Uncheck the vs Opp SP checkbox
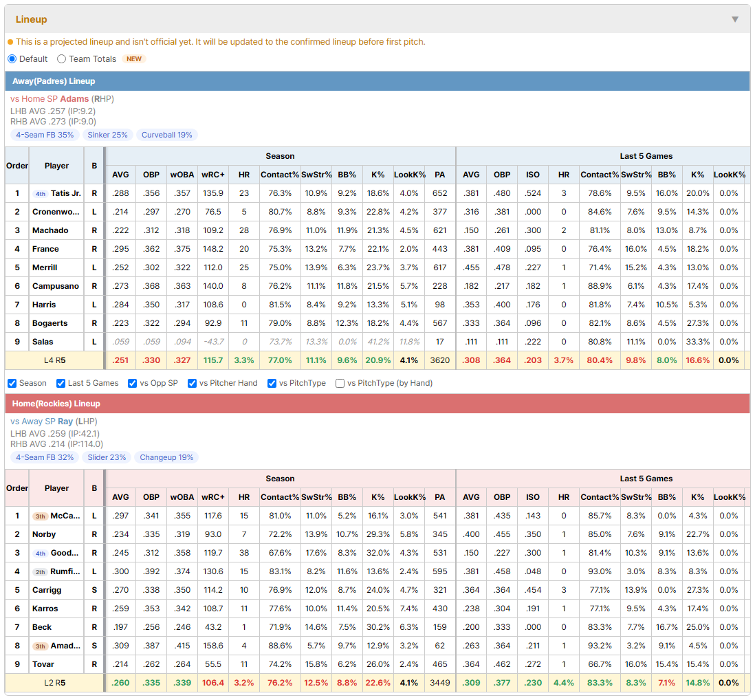The image size is (755, 700). [133, 383]
